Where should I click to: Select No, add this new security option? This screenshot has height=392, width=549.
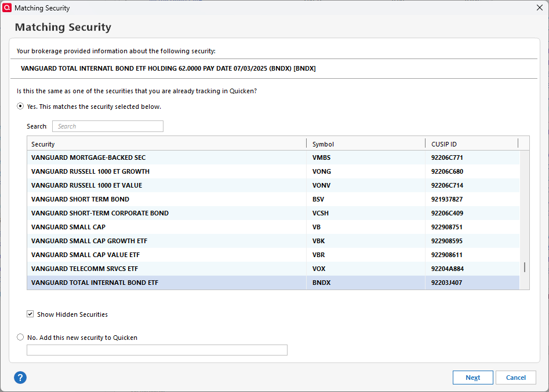21,337
